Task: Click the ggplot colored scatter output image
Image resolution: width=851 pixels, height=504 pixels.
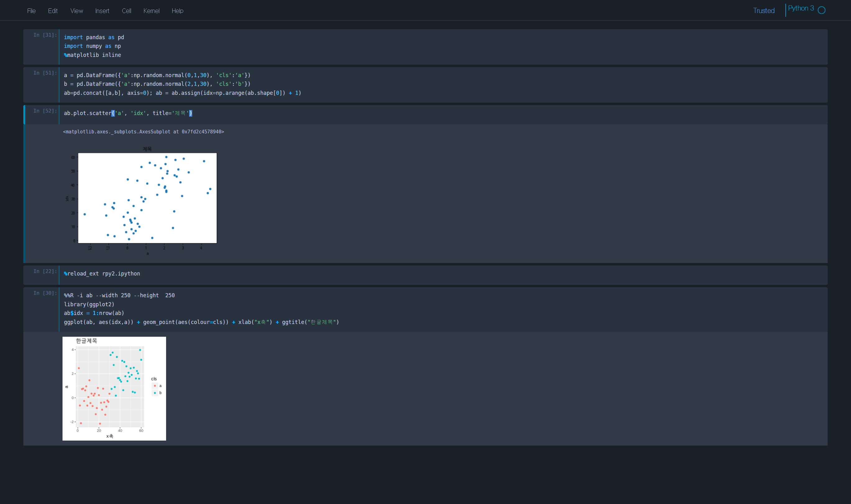Action: pos(114,389)
